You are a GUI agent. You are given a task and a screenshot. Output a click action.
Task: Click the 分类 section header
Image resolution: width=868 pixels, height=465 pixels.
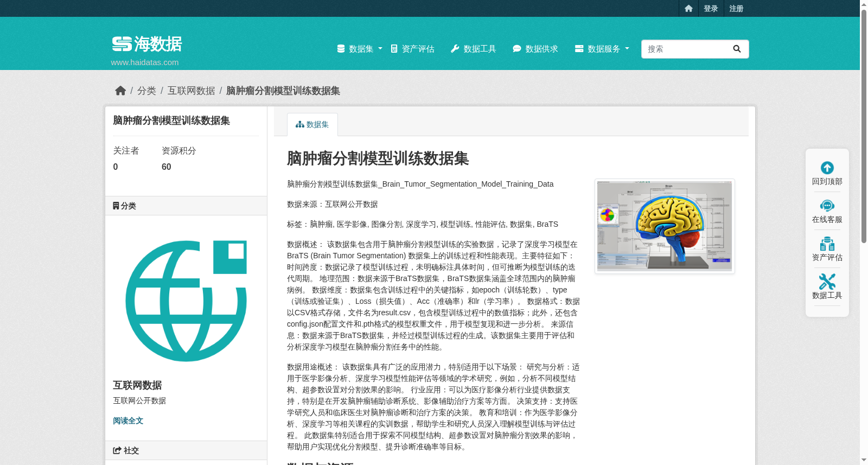pyautogui.click(x=186, y=206)
